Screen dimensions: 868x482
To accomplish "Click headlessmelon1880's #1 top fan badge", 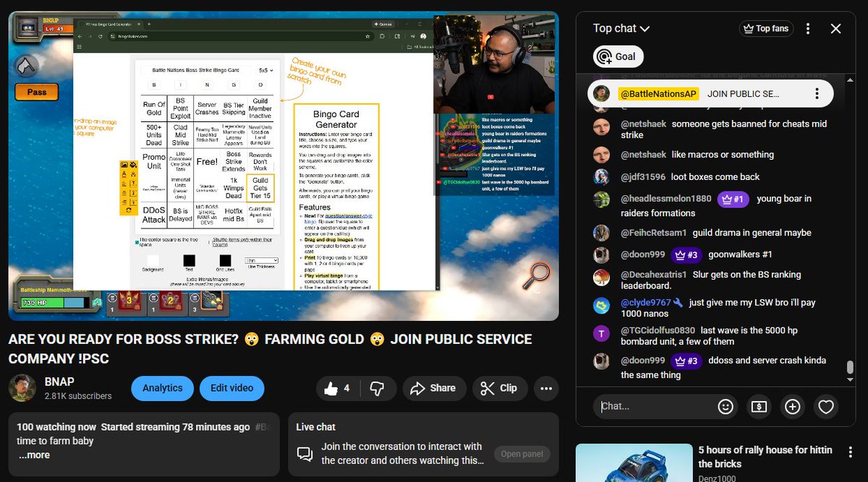I will (x=733, y=199).
